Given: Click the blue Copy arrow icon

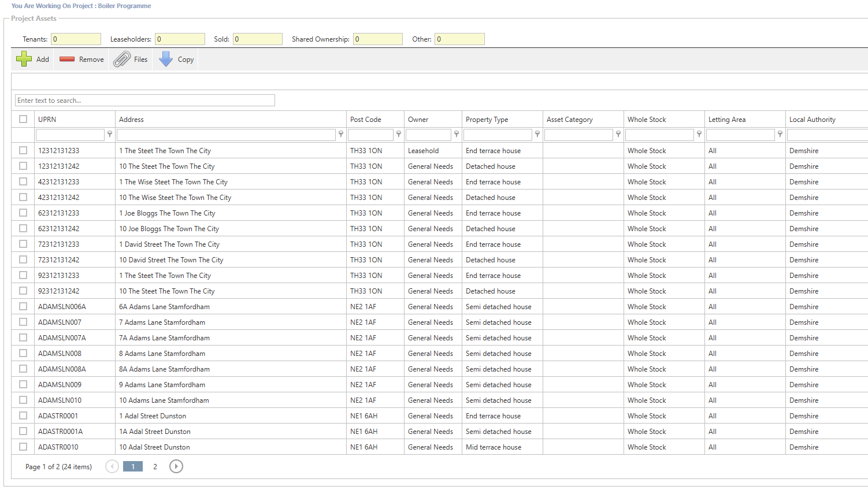Looking at the screenshot, I should click(166, 59).
